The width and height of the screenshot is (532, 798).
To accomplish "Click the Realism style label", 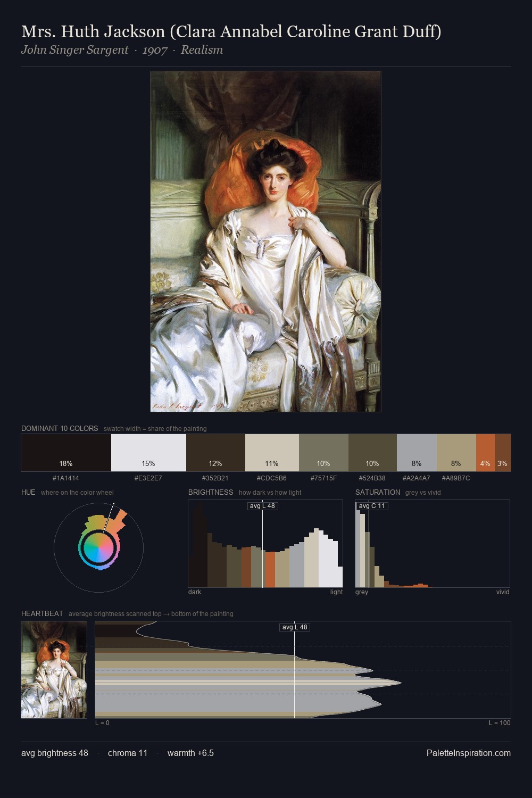I will coord(202,50).
